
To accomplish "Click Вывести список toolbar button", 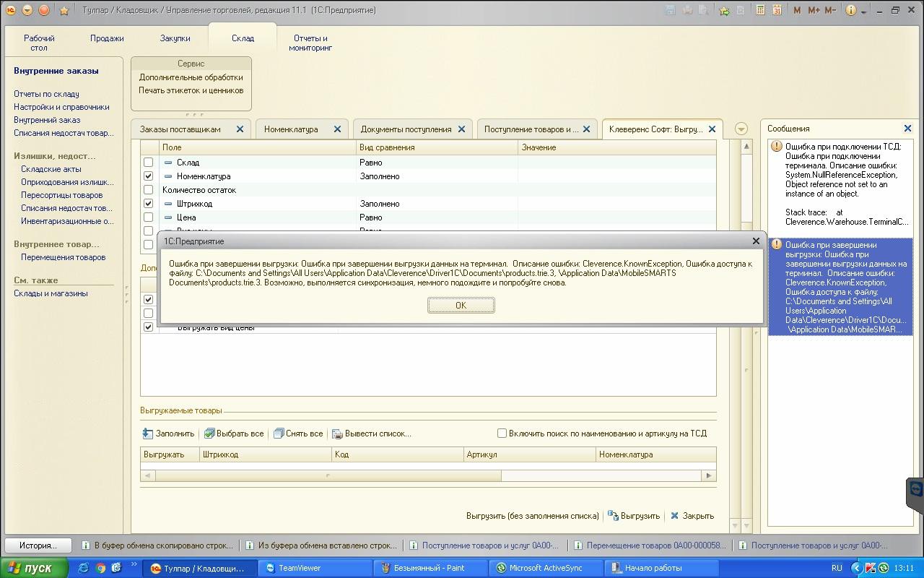I will pos(371,433).
